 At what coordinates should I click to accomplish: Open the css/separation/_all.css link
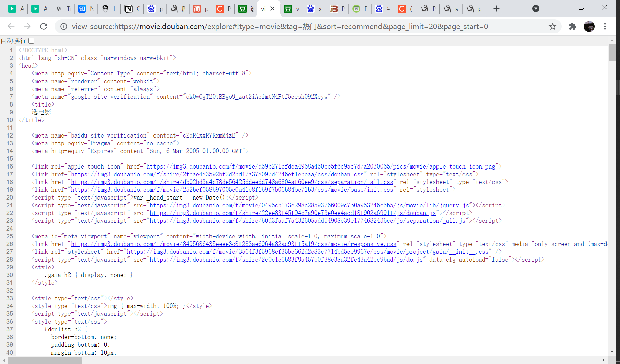point(232,182)
